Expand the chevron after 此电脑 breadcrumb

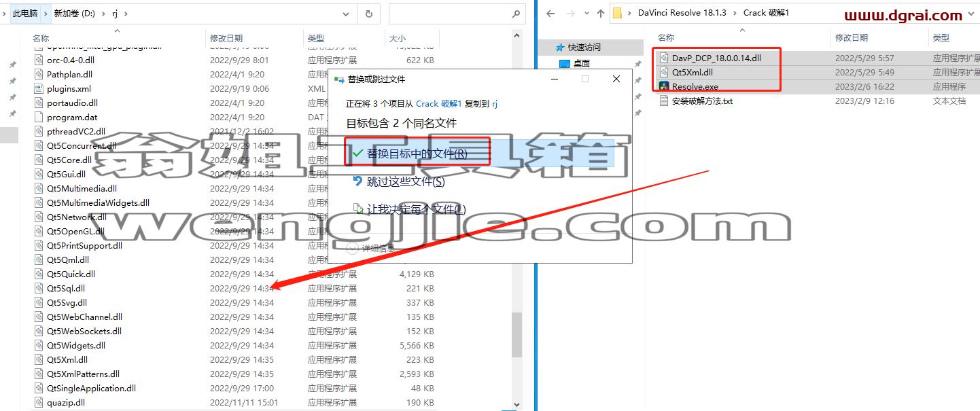coord(46,13)
